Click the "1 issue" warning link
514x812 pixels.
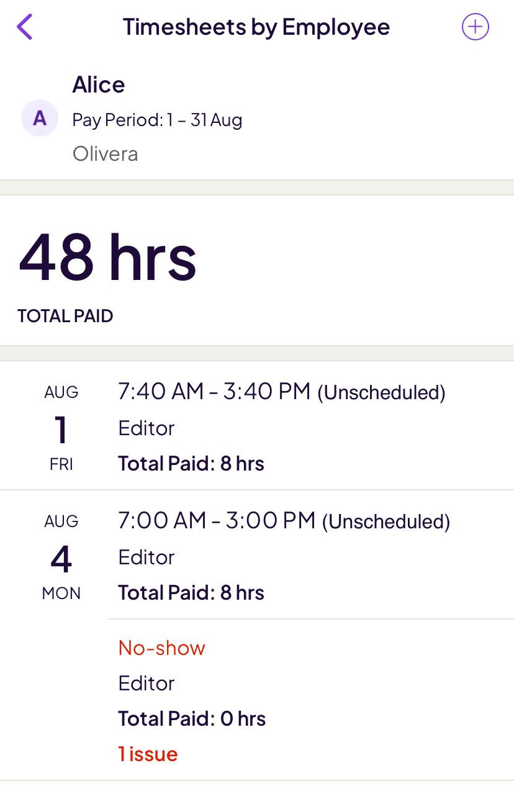(x=148, y=754)
